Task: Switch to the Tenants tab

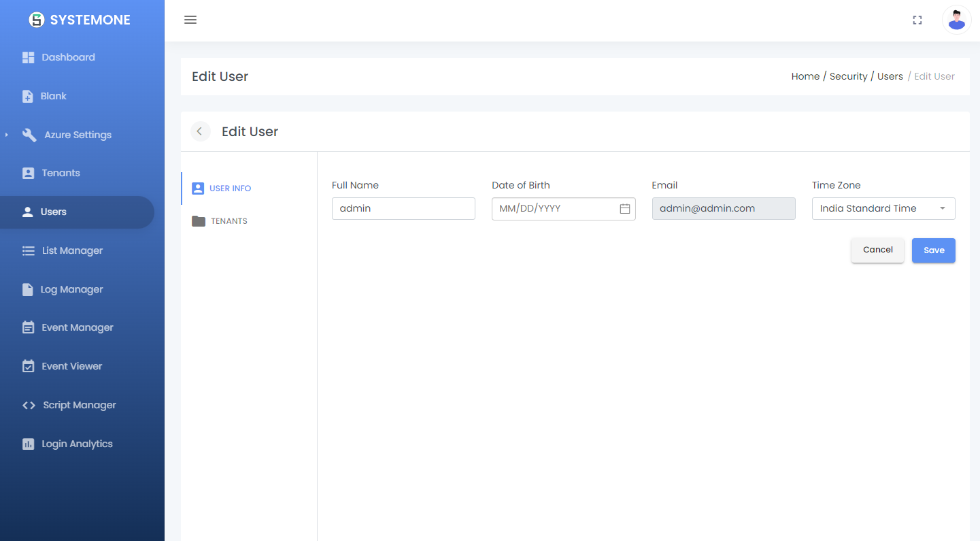Action: coord(229,221)
